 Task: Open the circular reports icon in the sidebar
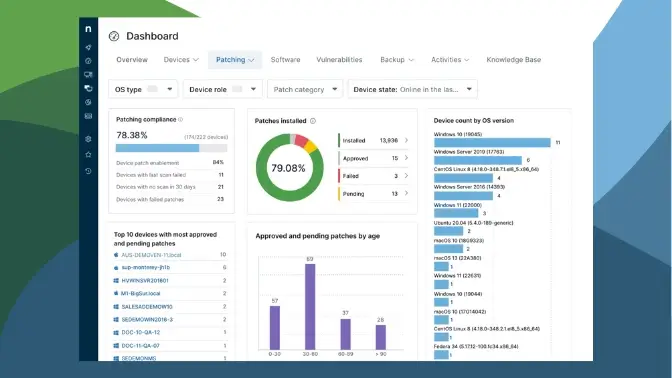(88, 102)
